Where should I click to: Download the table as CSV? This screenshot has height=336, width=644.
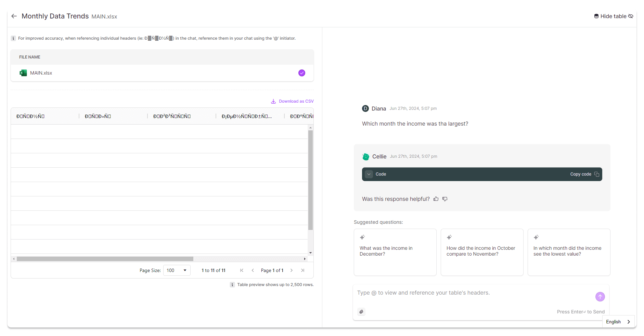pos(292,101)
